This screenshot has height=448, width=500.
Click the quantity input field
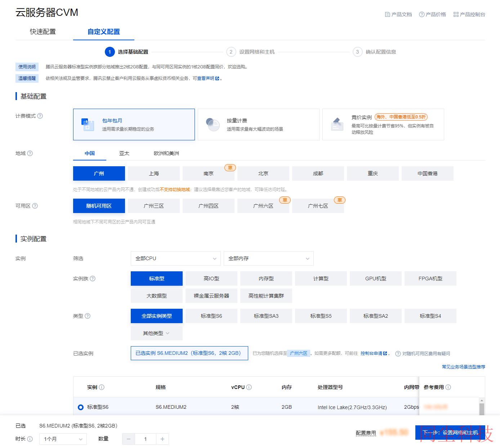pos(146,439)
